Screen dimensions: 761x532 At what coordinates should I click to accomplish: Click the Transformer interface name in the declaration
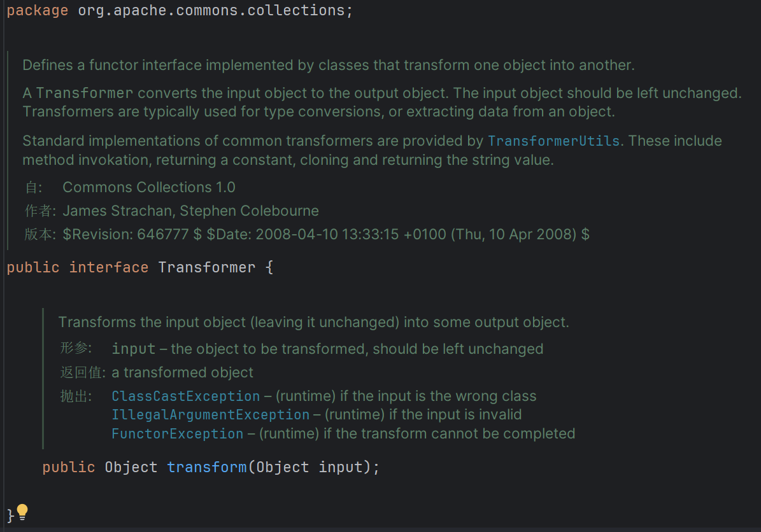(207, 267)
